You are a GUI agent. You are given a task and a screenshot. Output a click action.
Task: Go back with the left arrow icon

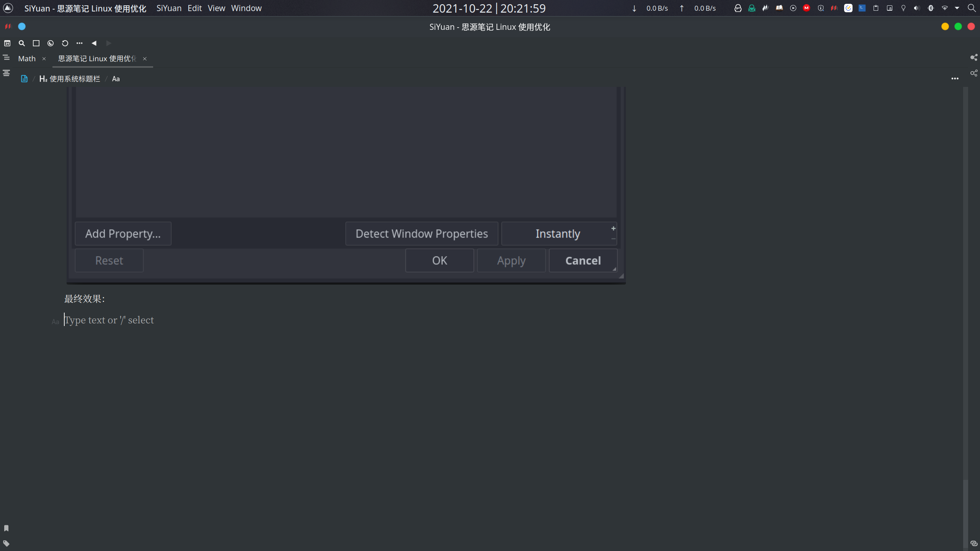click(x=94, y=43)
